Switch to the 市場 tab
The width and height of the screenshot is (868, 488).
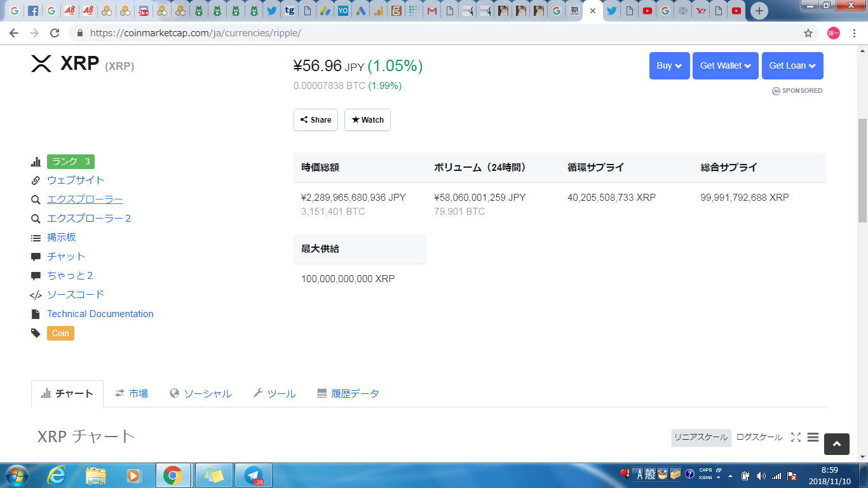click(131, 394)
